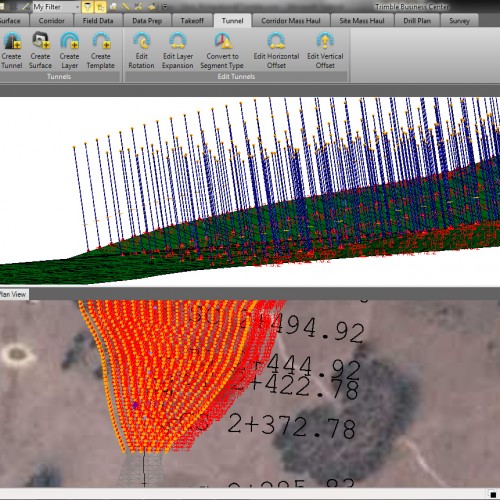Click the Create Surface tool
Screen dimensions: 500x500
click(40, 50)
